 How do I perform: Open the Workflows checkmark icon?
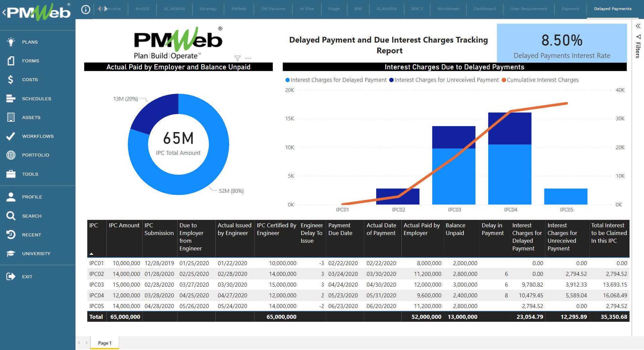tap(11, 136)
